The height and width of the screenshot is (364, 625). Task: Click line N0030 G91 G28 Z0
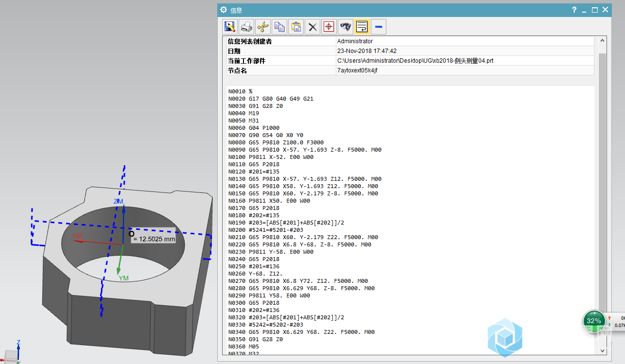(x=256, y=106)
